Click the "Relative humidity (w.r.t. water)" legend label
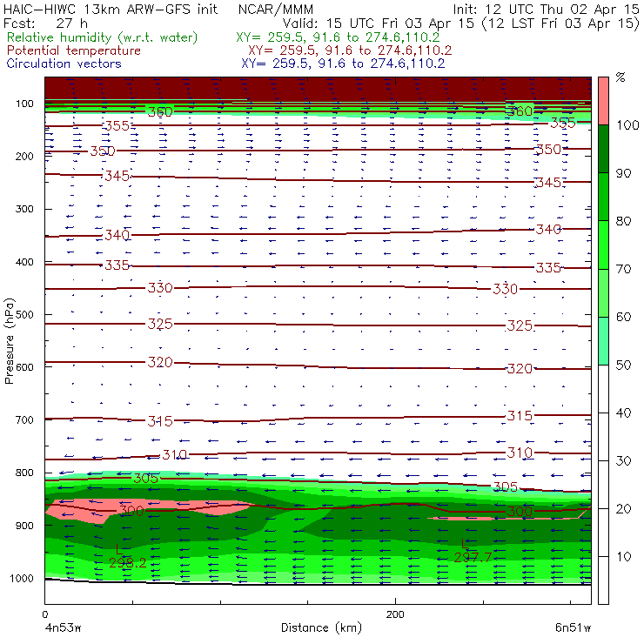 (103, 37)
